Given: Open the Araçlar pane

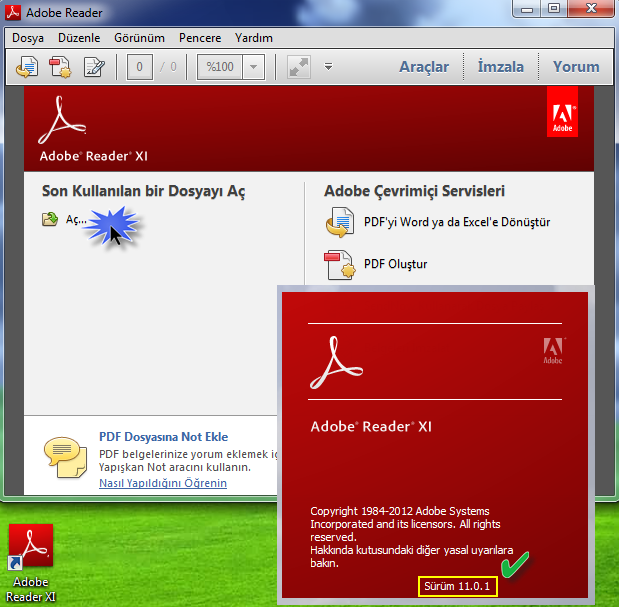Looking at the screenshot, I should (424, 67).
